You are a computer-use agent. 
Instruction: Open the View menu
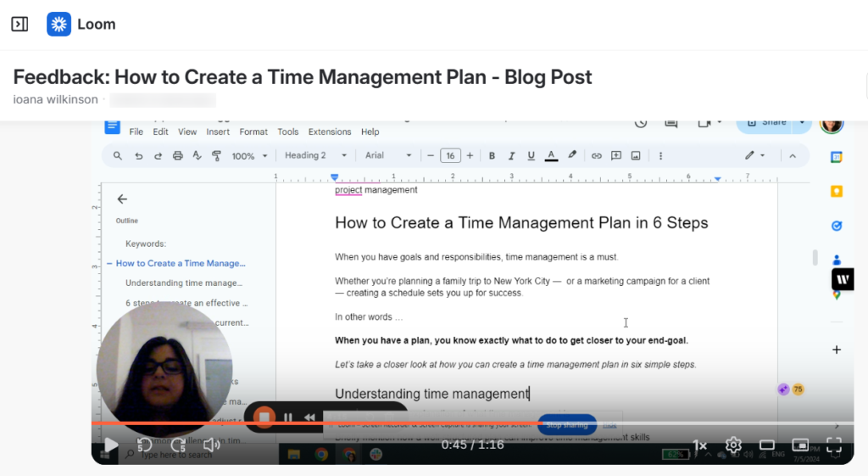(187, 132)
